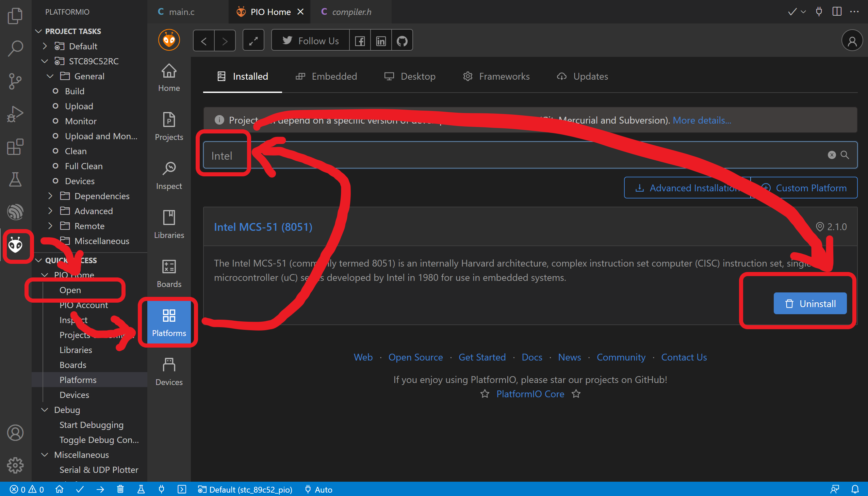Image resolution: width=868 pixels, height=496 pixels.
Task: Click Custom Platform button
Action: click(x=804, y=188)
